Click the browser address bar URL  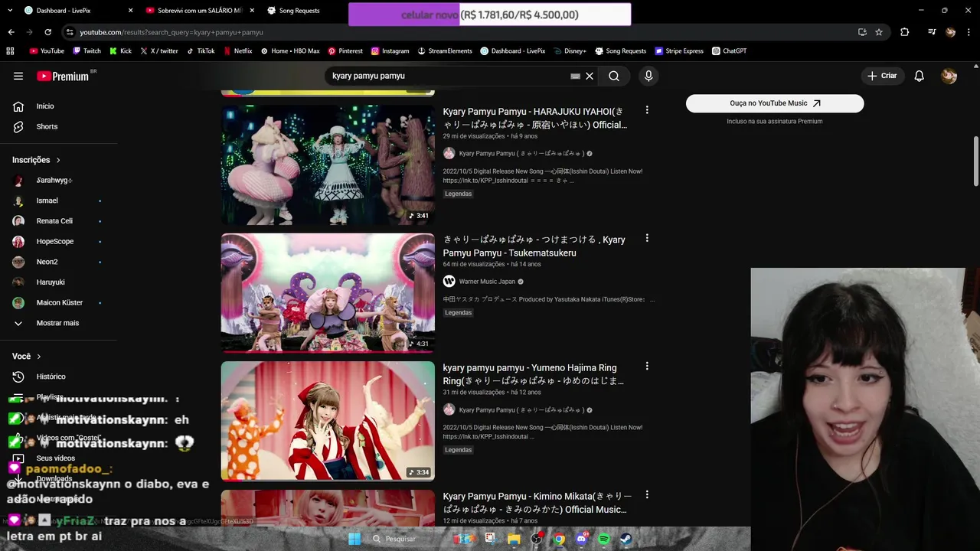[171, 32]
